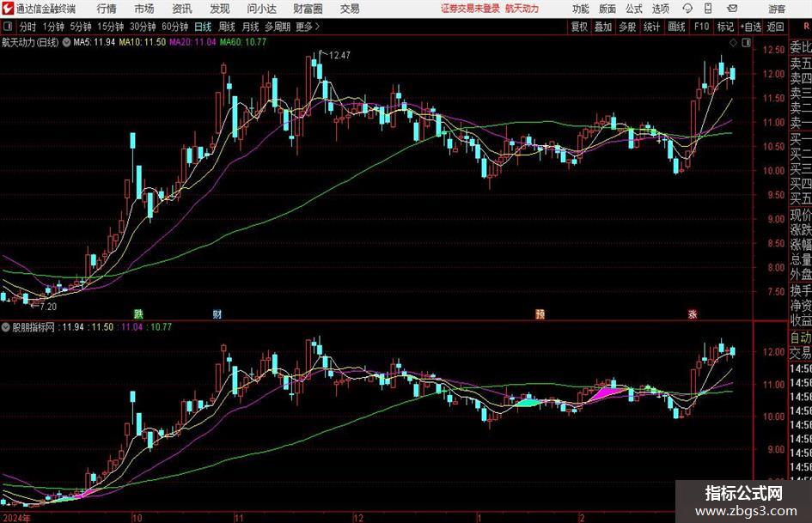
Task: Click the 7.20 low price label
Action: coord(48,307)
